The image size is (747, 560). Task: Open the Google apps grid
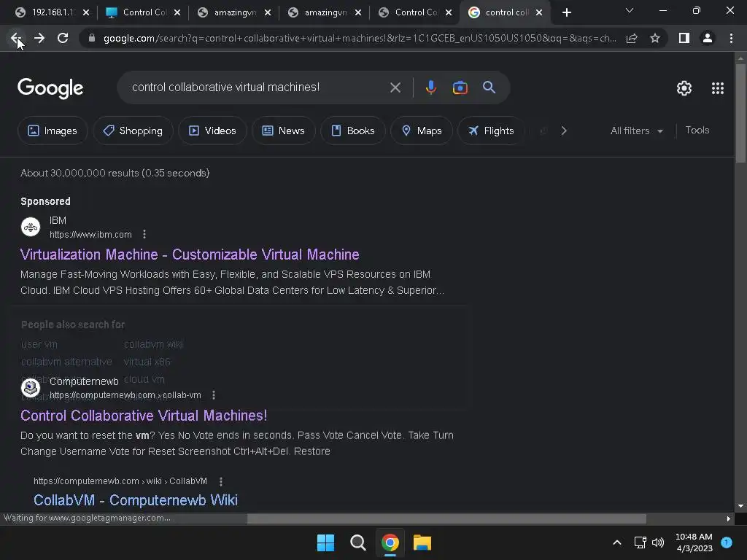point(718,88)
